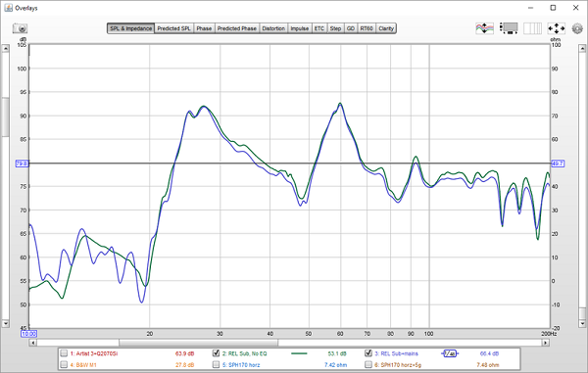
Task: Click the 4: B&W M1 trace label
Action: 83,365
